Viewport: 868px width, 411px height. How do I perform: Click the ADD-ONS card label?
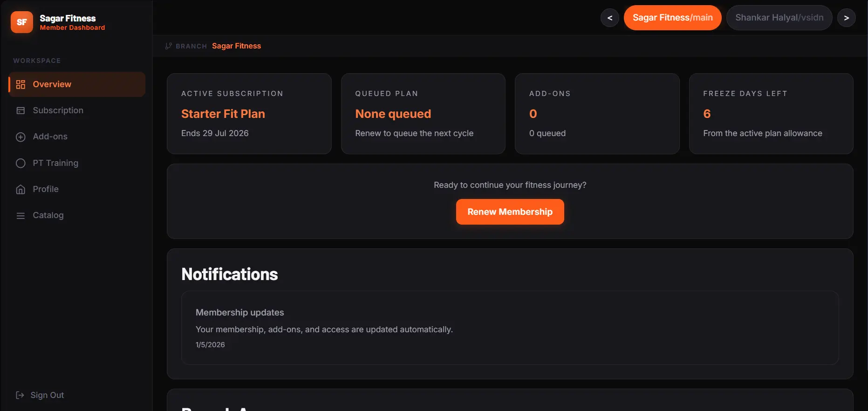pyautogui.click(x=550, y=94)
